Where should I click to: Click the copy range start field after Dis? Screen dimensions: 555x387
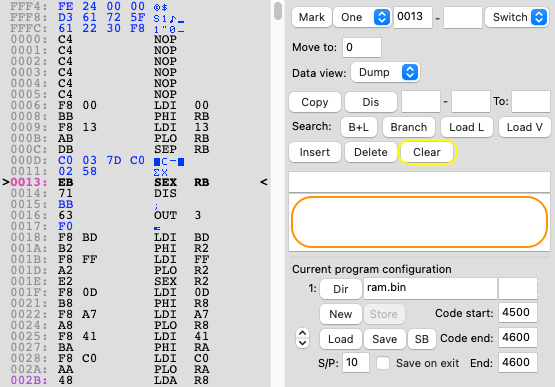[420, 102]
